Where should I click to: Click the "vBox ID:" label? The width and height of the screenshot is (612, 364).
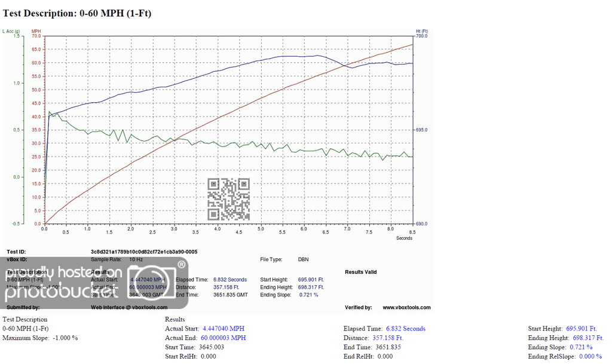[17, 259]
